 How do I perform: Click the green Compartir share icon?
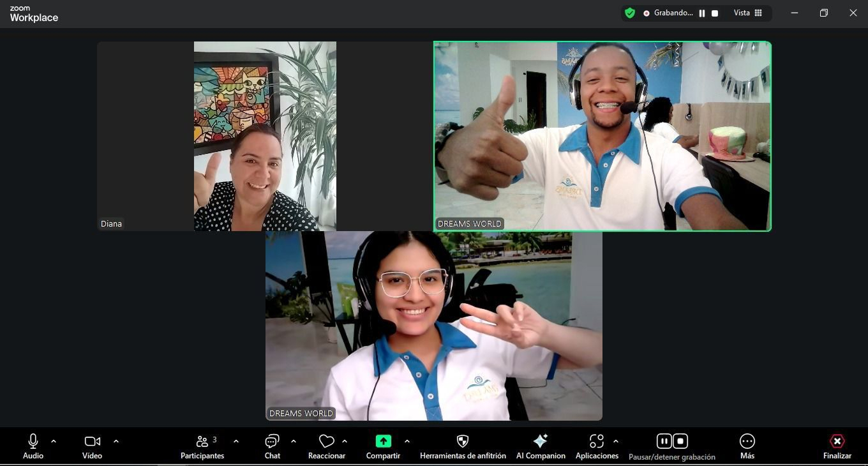[x=383, y=441]
